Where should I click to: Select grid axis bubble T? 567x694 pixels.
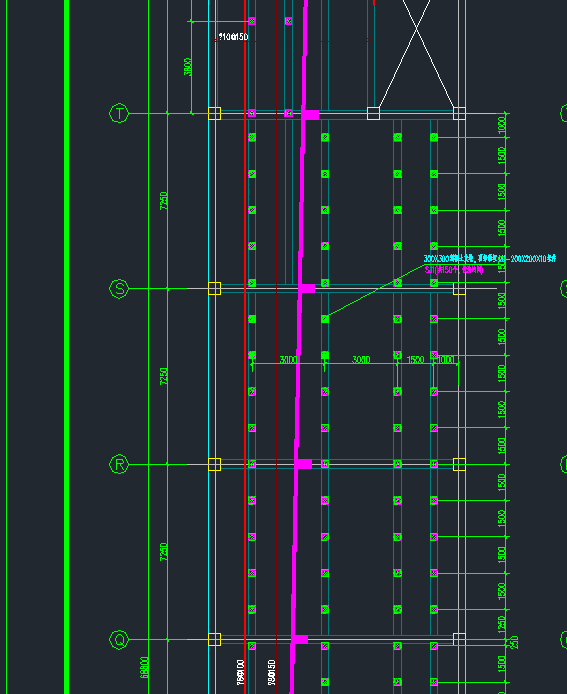click(119, 113)
